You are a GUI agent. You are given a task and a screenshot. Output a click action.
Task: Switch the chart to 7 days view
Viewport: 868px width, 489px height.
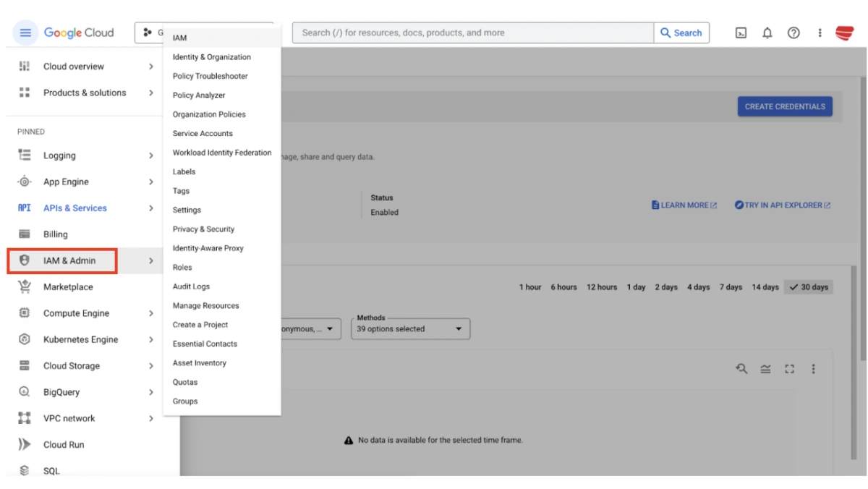click(731, 286)
